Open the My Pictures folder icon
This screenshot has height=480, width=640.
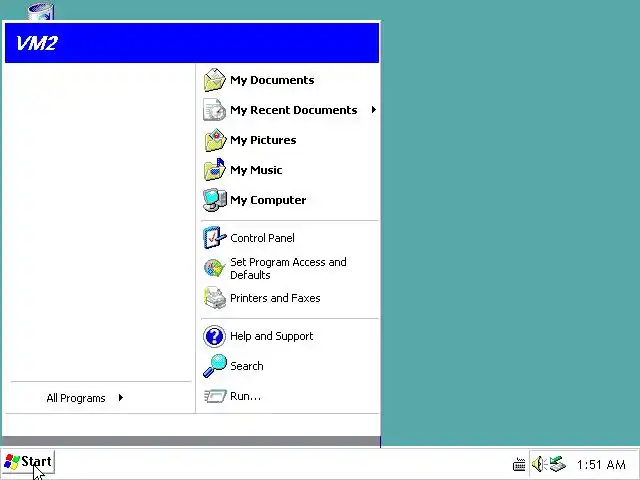(214, 140)
